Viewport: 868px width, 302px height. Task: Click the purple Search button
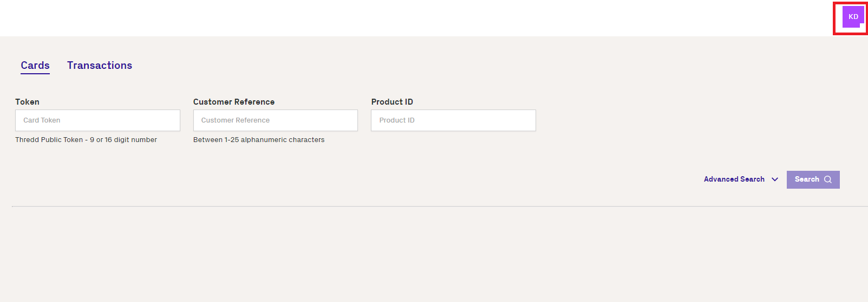coord(813,179)
